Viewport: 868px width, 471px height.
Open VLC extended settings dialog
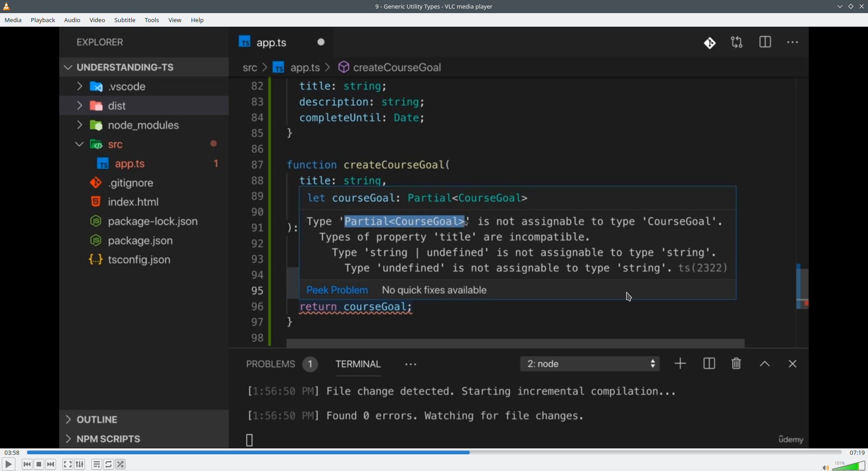(80, 464)
